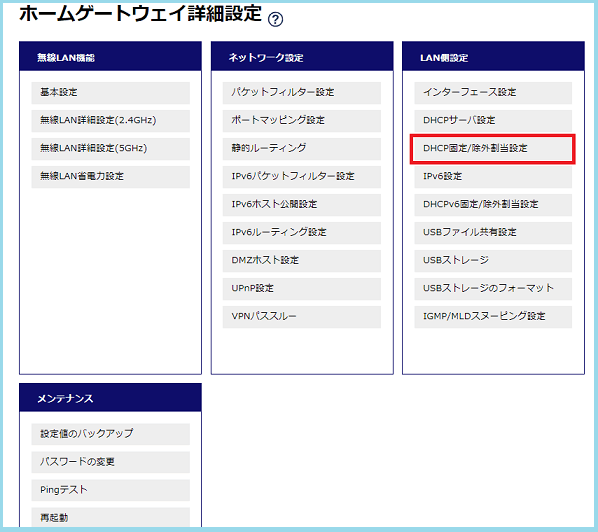Image resolution: width=598 pixels, height=532 pixels.
Task: Open パケットフィルター設定
Action: pyautogui.click(x=302, y=93)
